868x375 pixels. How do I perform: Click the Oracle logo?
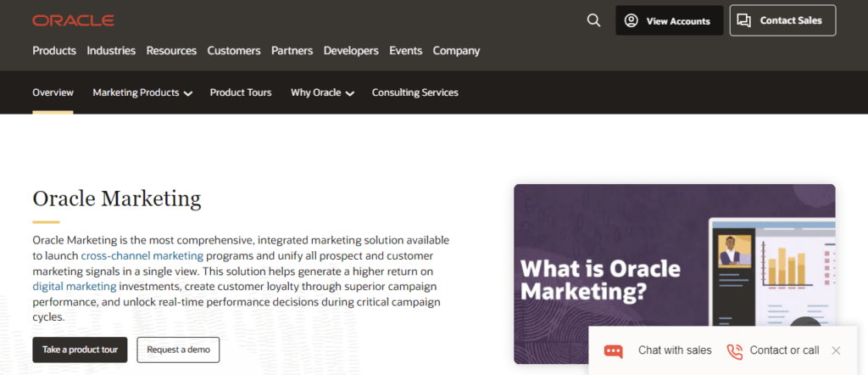73,20
